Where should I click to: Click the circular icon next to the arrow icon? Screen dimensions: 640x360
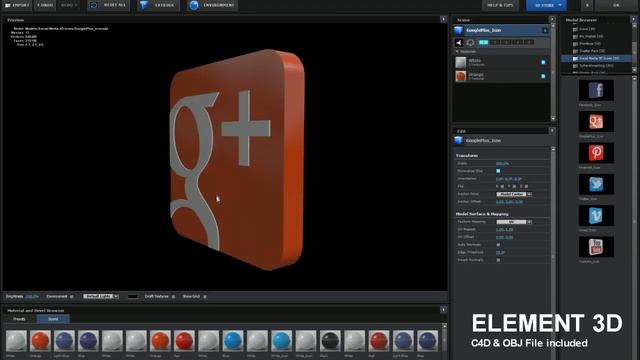pos(470,42)
